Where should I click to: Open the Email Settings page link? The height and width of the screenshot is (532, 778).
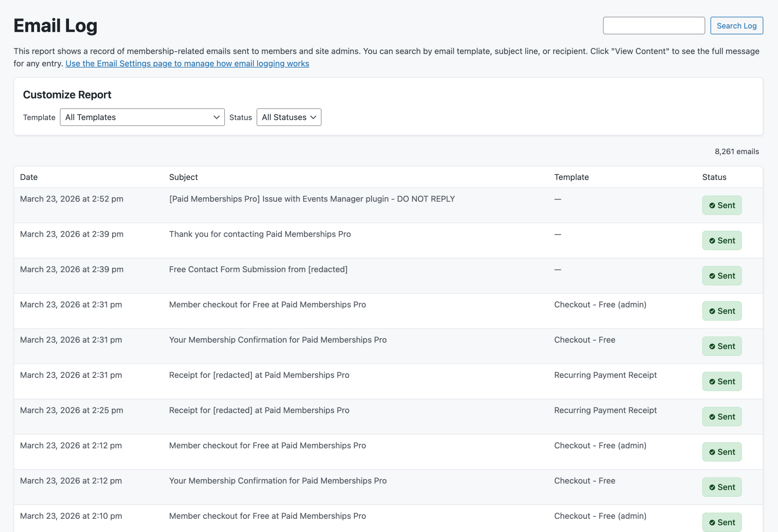(x=188, y=63)
